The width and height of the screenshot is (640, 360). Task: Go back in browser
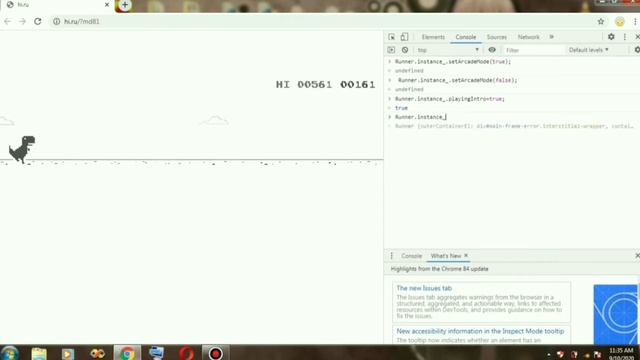(7, 21)
